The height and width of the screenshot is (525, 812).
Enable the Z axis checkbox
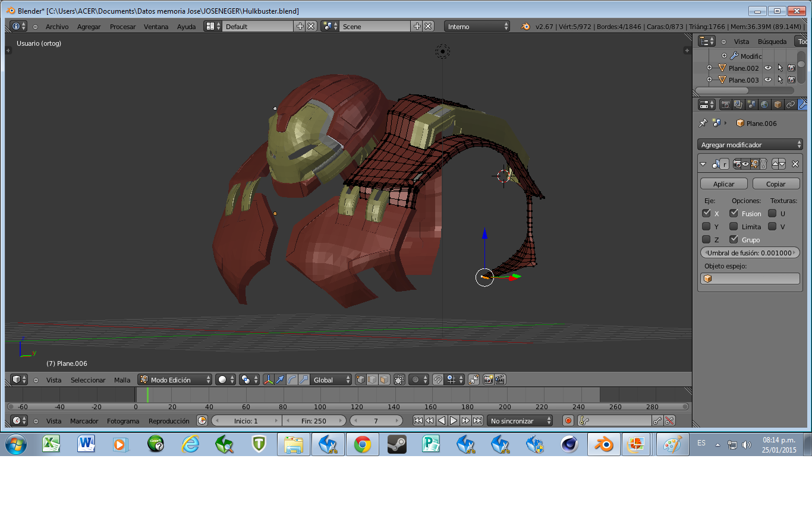(706, 239)
